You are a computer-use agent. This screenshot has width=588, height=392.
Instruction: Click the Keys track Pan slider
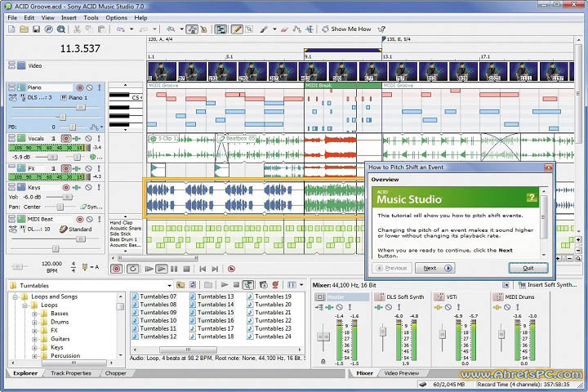(x=60, y=207)
